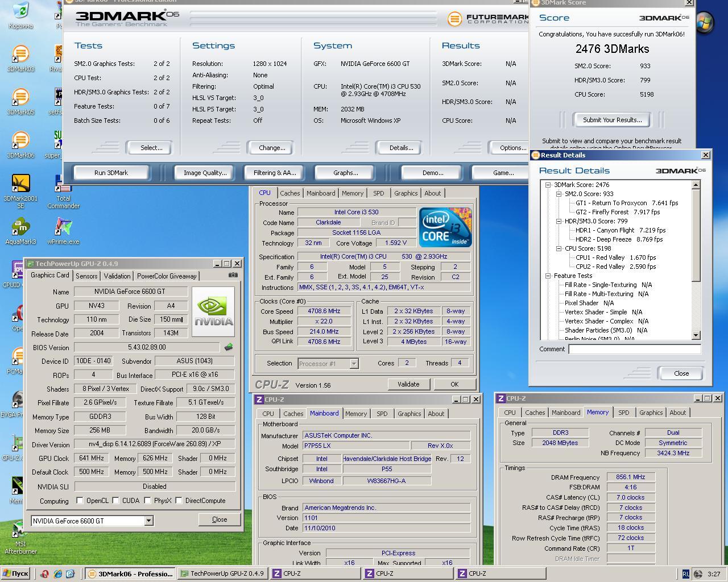The image size is (728, 582).
Task: Collapse the CPU Score tree node
Action: coord(559,248)
